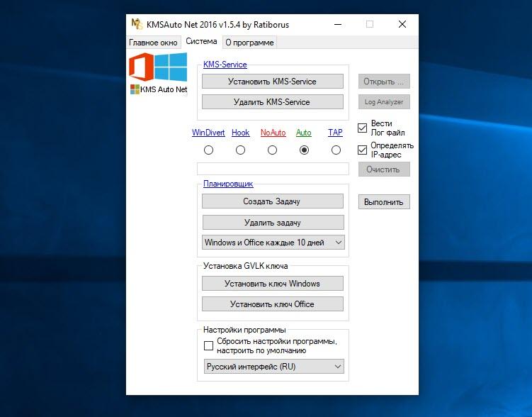Click the Удалить KMS-Service button

273,102
